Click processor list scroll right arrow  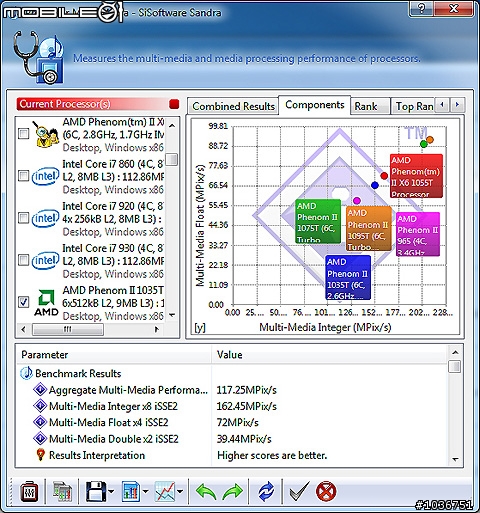tap(156, 329)
